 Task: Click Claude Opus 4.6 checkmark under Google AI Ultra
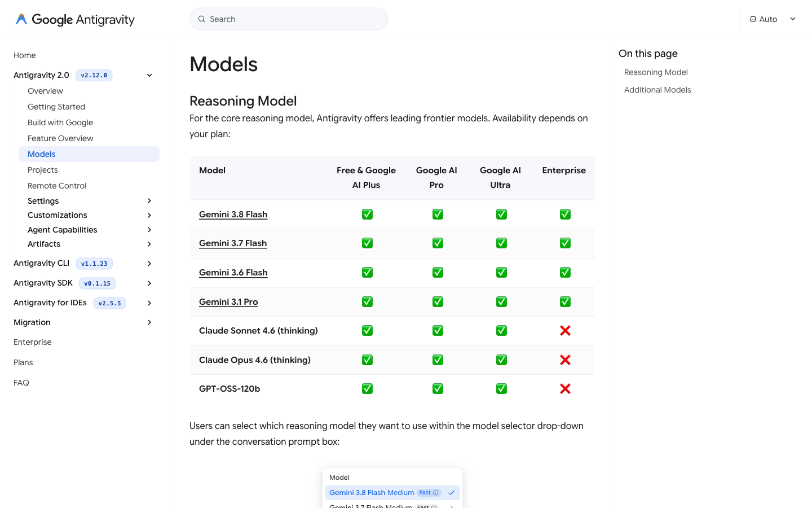(501, 360)
